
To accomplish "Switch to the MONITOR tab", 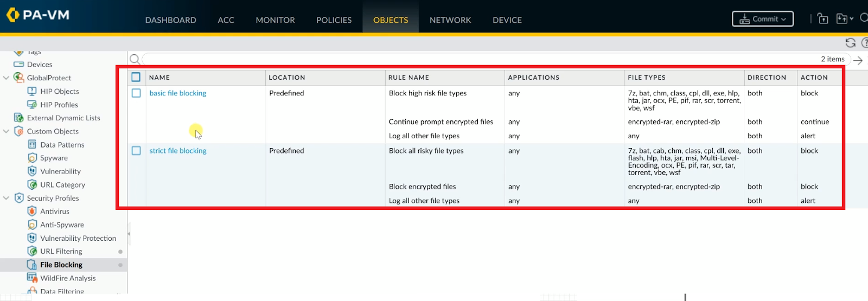I will [276, 20].
